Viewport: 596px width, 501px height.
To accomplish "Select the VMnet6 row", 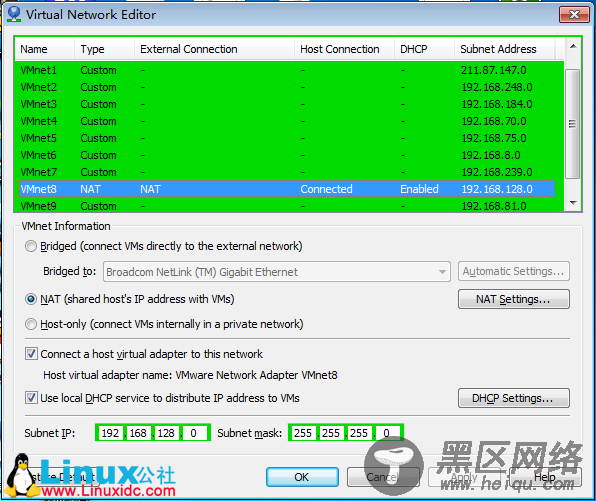I will pyautogui.click(x=287, y=155).
